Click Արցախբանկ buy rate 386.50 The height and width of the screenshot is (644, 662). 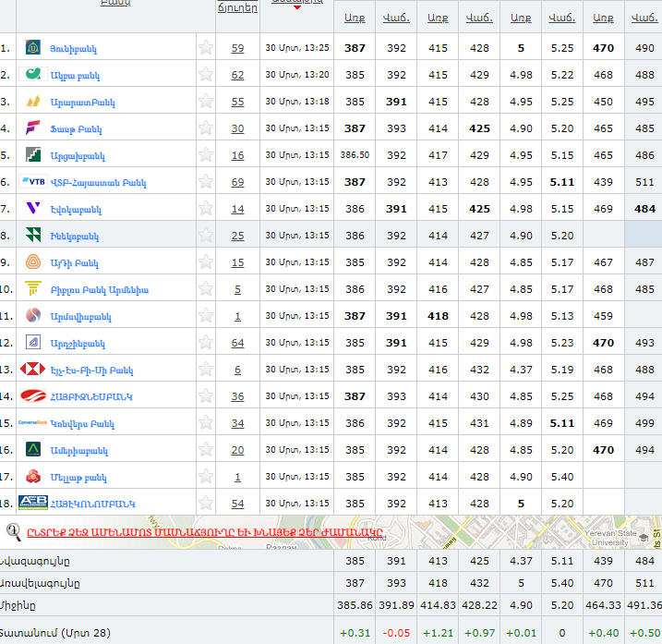pyautogui.click(x=355, y=155)
